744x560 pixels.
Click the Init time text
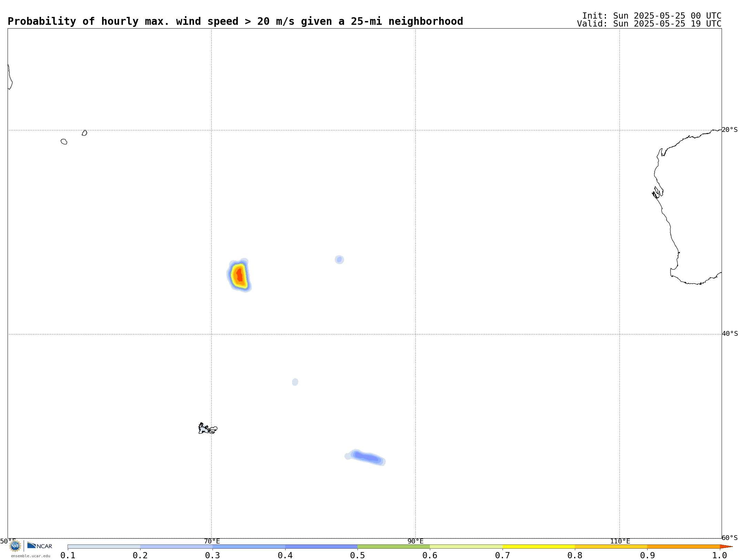pyautogui.click(x=652, y=16)
